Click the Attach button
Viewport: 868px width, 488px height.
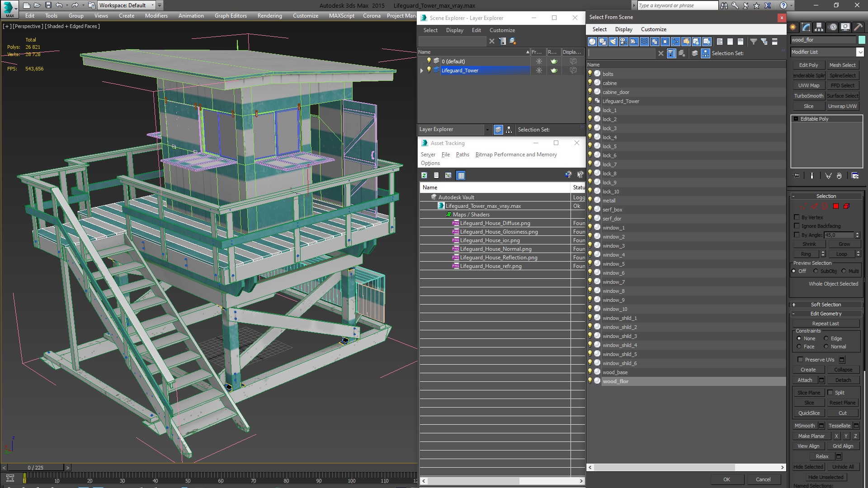pos(805,380)
